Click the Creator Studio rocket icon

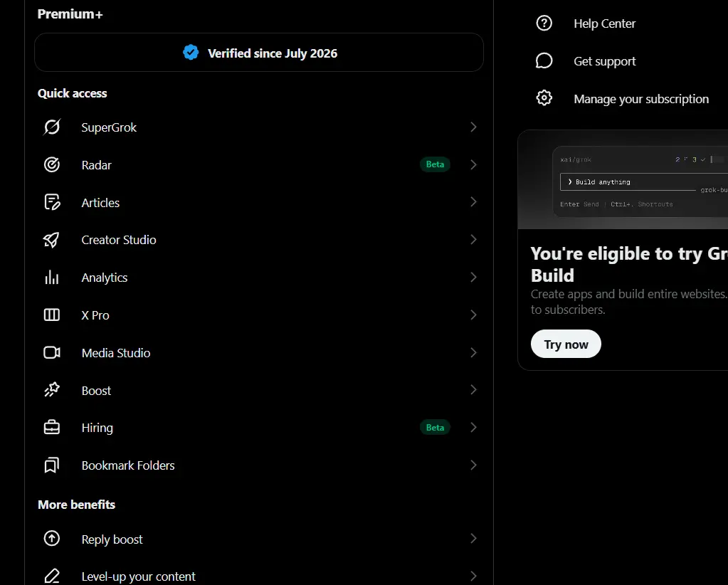point(51,240)
